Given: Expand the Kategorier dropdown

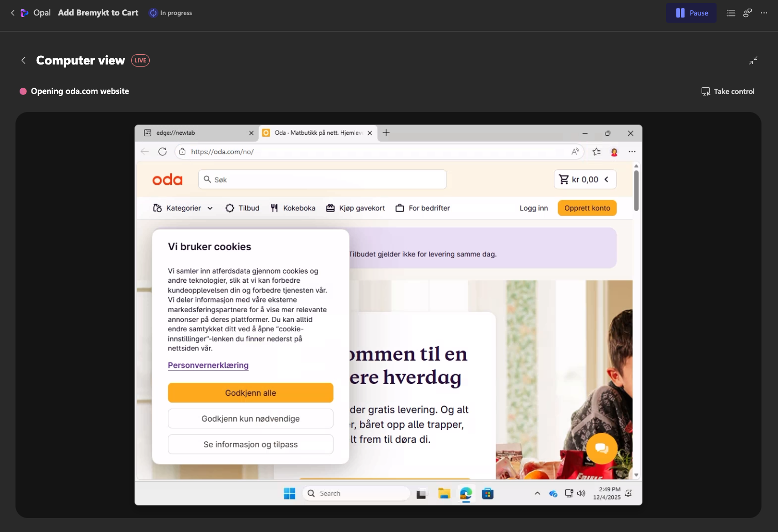Looking at the screenshot, I should click(x=183, y=208).
